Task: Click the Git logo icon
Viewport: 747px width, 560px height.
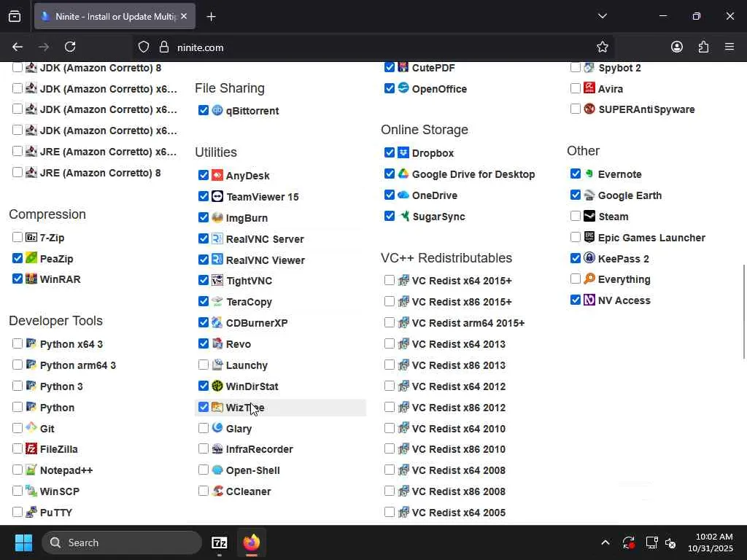Action: 31,427
